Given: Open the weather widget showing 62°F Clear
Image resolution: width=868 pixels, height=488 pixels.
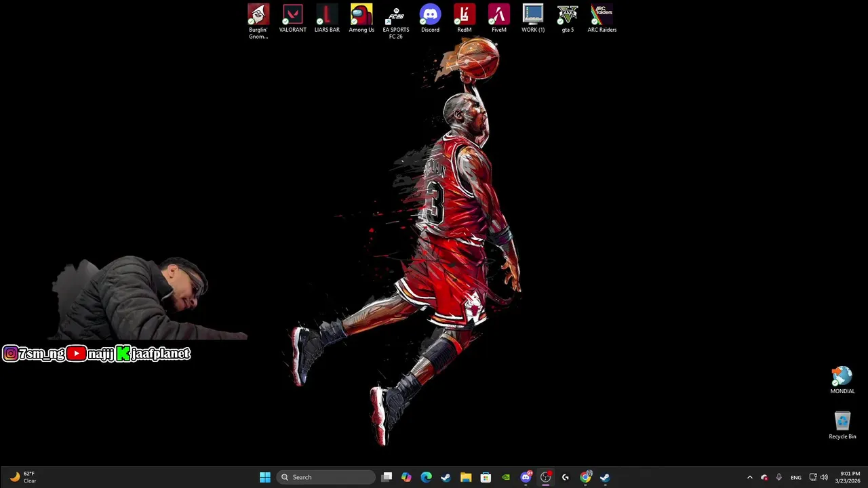Looking at the screenshot, I should pyautogui.click(x=22, y=477).
